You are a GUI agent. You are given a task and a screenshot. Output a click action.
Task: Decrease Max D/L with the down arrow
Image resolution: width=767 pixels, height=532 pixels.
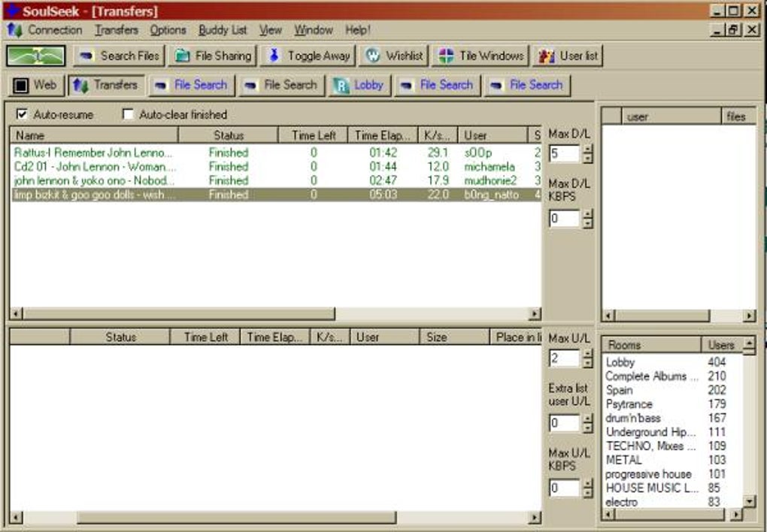tap(587, 159)
